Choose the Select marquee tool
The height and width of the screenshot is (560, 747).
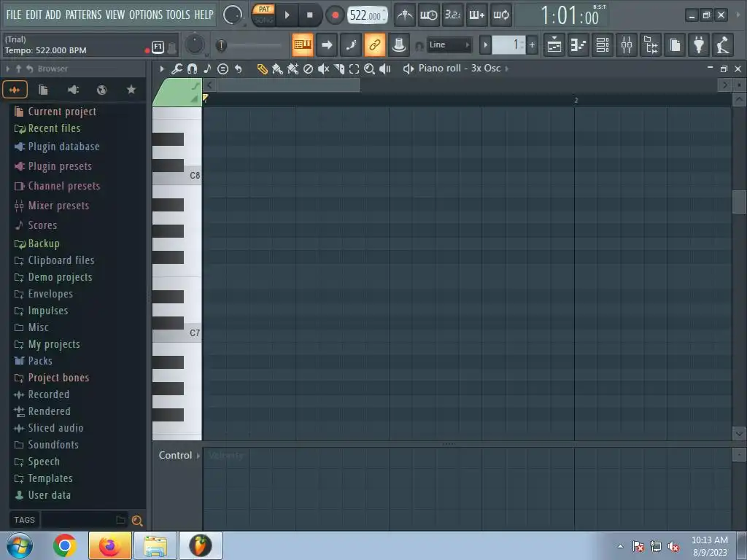(354, 69)
